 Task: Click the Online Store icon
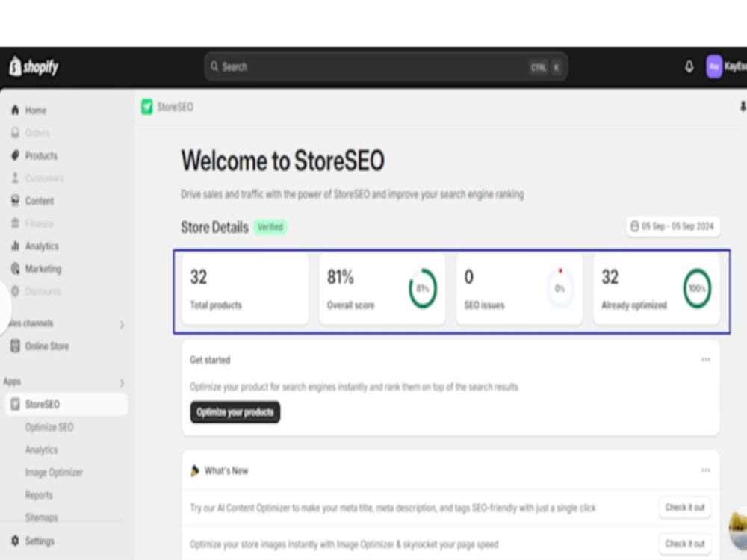[x=15, y=346]
